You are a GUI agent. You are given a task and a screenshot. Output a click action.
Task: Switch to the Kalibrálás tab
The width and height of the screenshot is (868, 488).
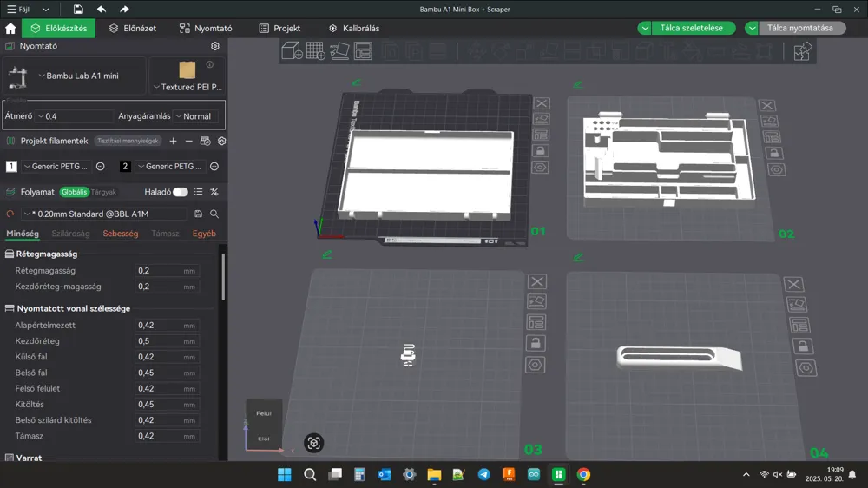[x=354, y=29]
